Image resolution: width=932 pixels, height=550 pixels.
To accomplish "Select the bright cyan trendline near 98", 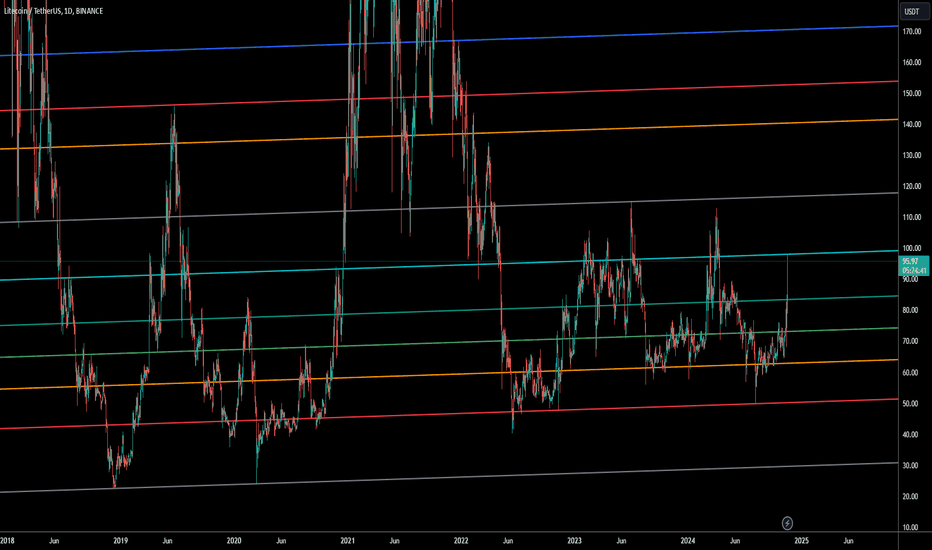I will [x=449, y=265].
